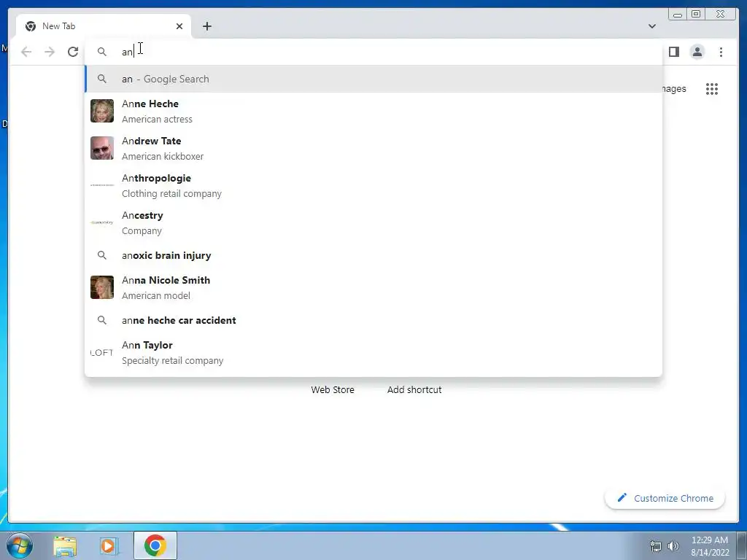Click the magnifier icon in address bar
Screen dimensions: 747x560
pyautogui.click(x=102, y=52)
